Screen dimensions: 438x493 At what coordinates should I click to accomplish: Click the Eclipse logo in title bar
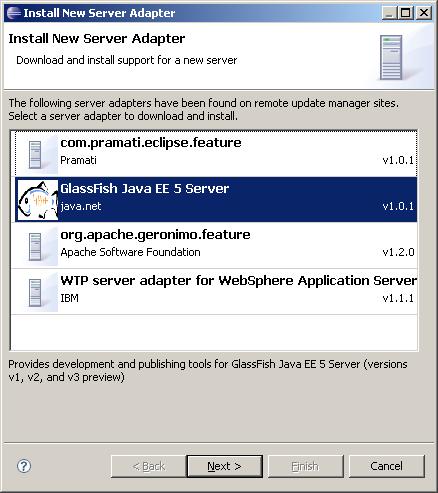point(13,13)
